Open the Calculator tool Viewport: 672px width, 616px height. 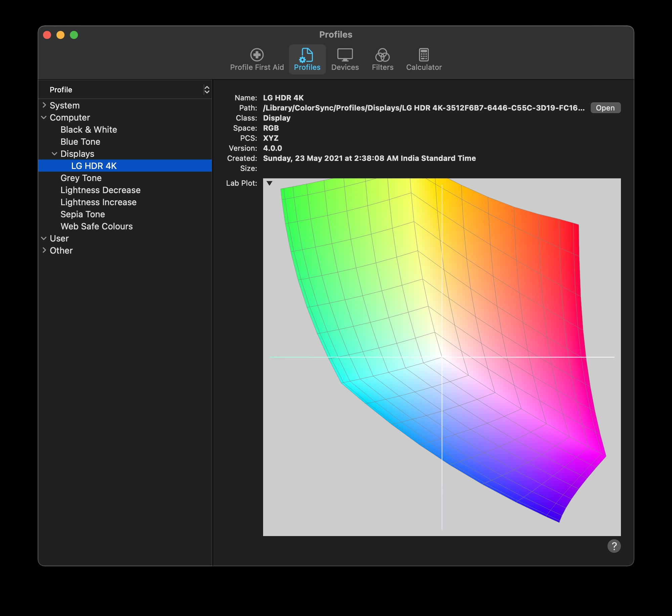(423, 59)
